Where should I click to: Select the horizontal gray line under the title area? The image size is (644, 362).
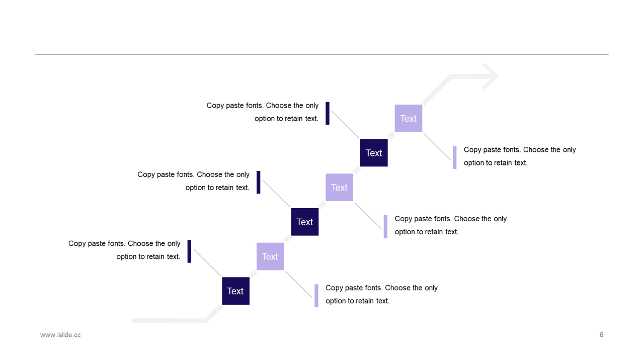(x=322, y=54)
